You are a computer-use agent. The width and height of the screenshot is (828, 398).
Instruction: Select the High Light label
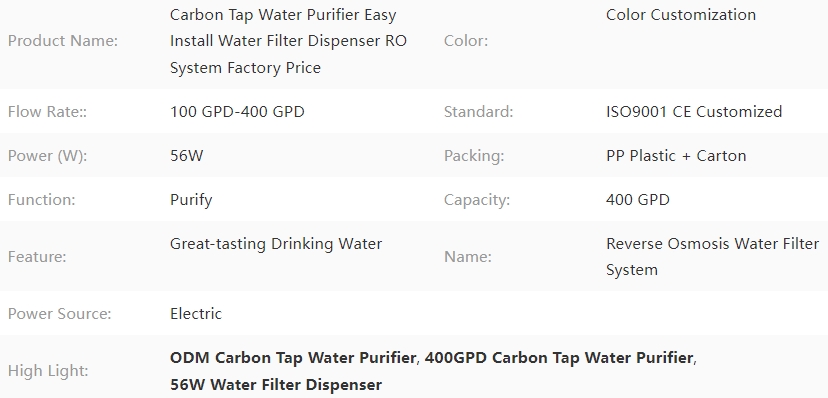(48, 371)
